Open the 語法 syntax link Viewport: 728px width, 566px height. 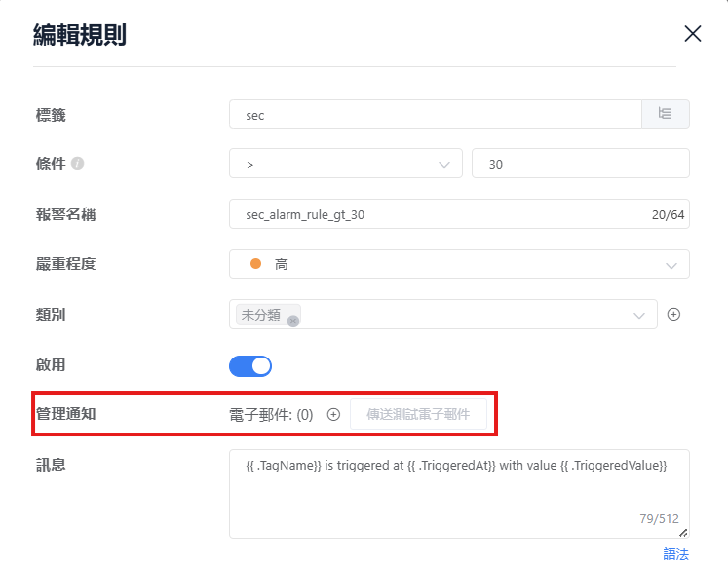coord(675,553)
